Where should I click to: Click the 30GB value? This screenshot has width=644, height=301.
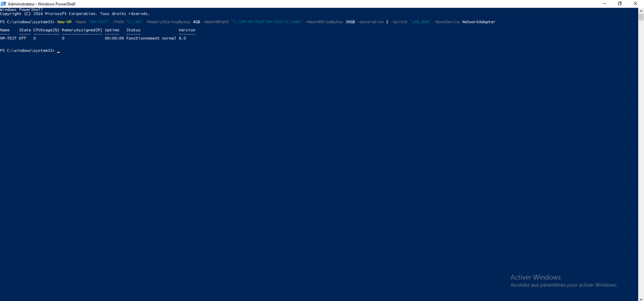pyautogui.click(x=350, y=22)
